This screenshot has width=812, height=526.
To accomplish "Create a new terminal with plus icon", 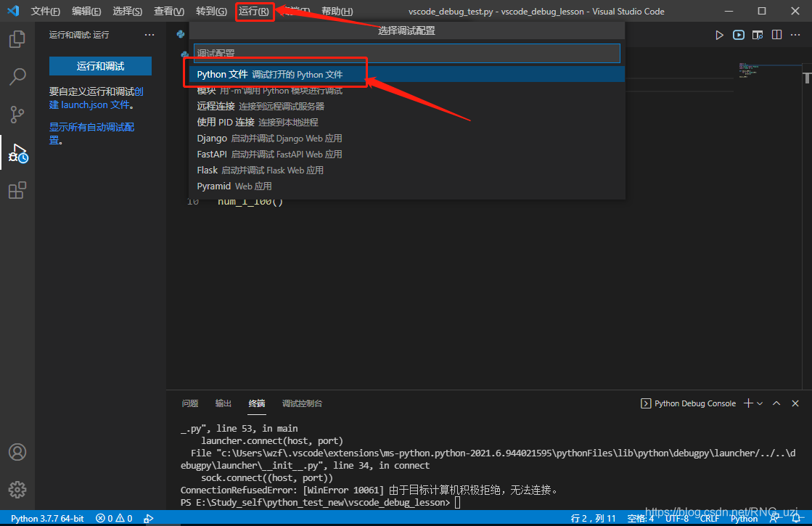I will (x=748, y=403).
